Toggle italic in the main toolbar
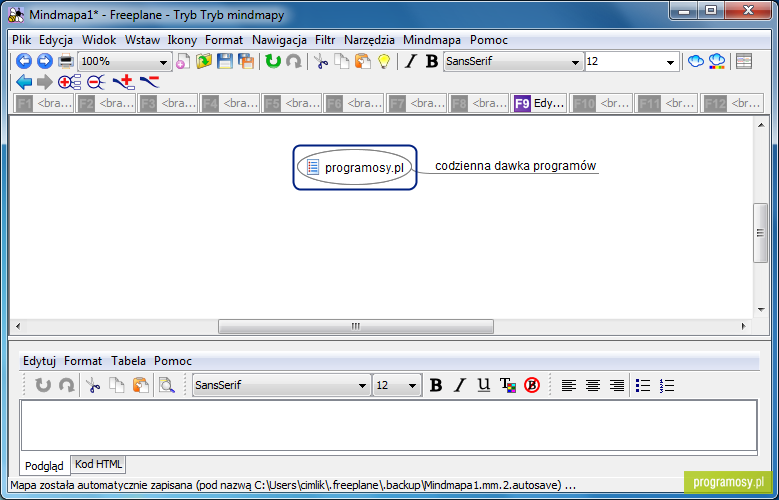The height and width of the screenshot is (500, 779). (410, 62)
